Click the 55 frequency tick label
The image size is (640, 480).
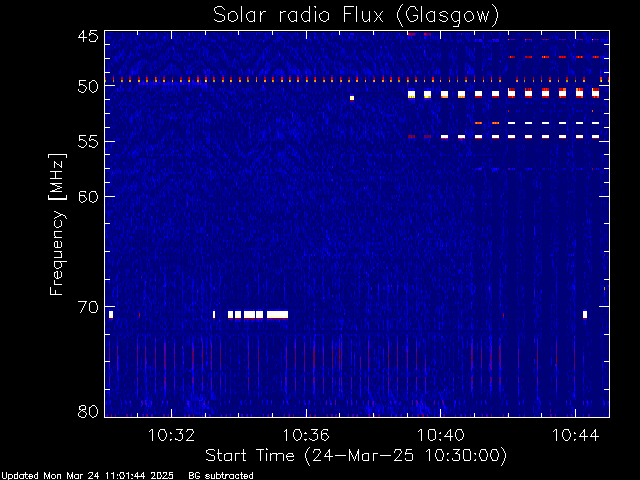point(88,142)
